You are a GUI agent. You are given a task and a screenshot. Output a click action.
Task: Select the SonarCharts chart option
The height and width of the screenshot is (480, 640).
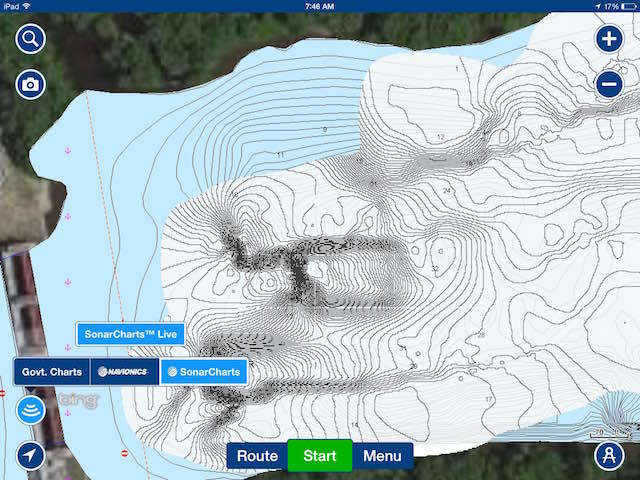(x=204, y=372)
